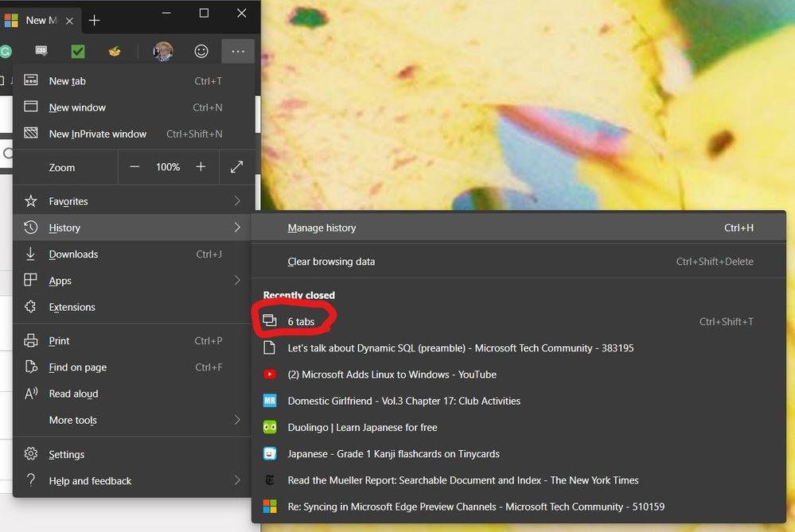795x532 pixels.
Task: Click the Read aloud icon
Action: coord(31,393)
